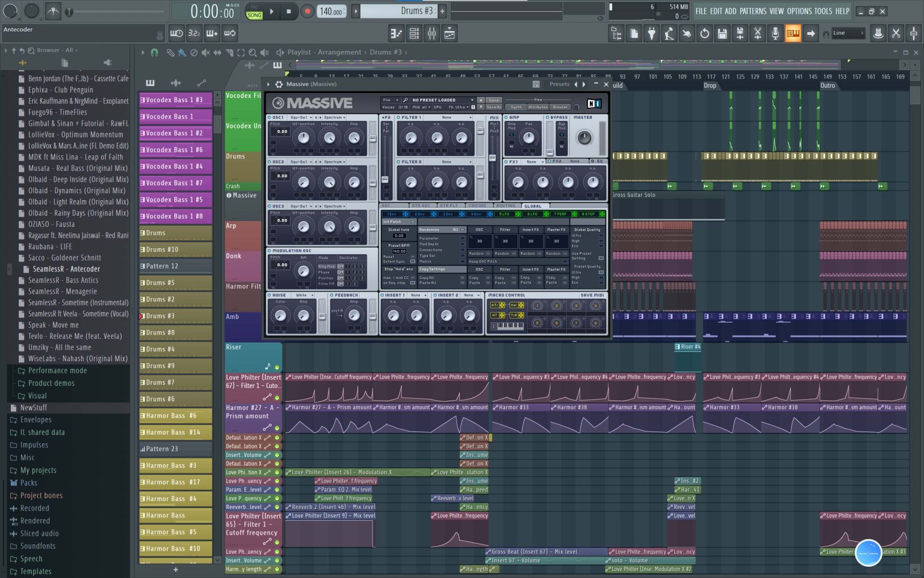Toggle the NOISE power button in Massive

[x=269, y=295]
